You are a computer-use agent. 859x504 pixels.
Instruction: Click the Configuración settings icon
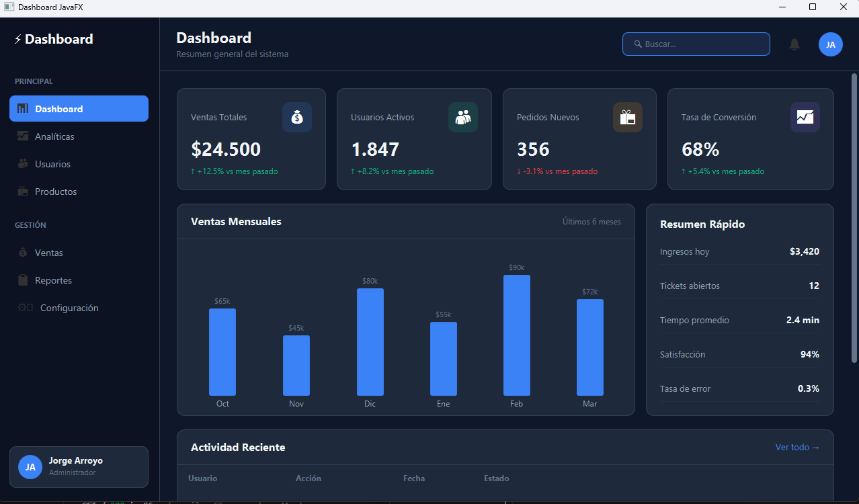pos(22,307)
